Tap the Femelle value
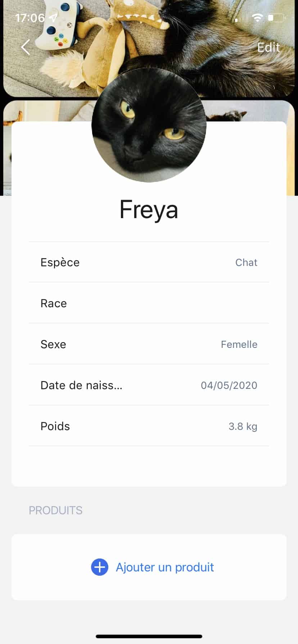Image resolution: width=298 pixels, height=644 pixels. point(239,344)
